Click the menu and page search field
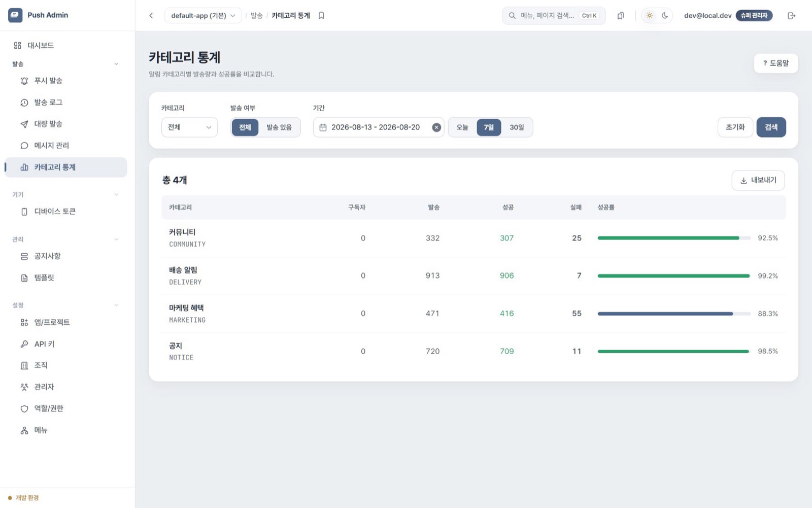This screenshot has width=812, height=508. (554, 16)
